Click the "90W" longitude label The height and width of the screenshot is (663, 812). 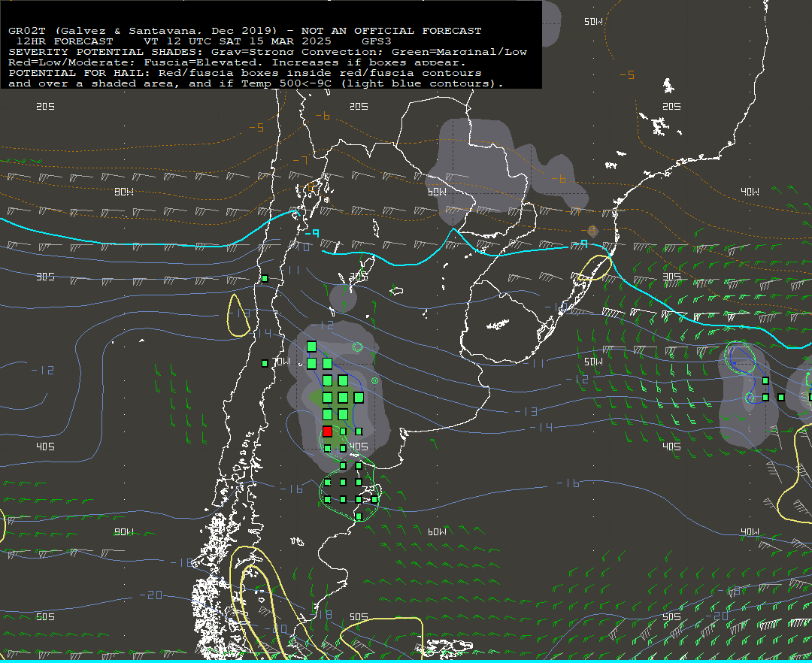[124, 532]
